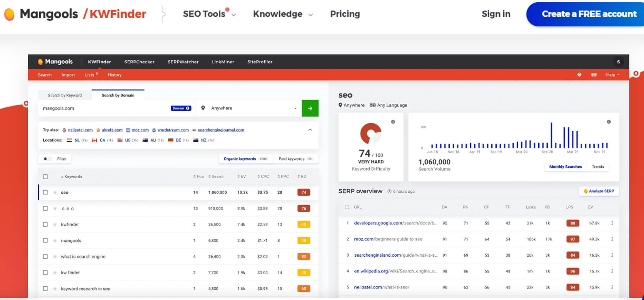
Task: Open History in the red submenu
Action: point(115,75)
